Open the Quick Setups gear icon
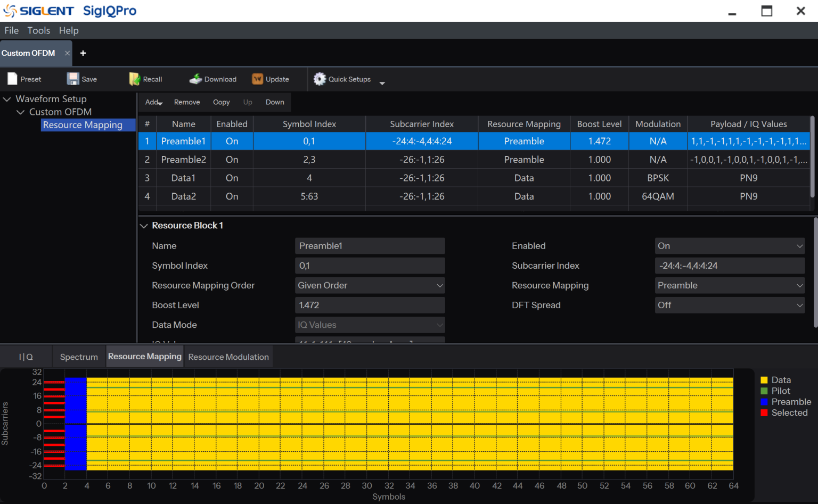This screenshot has height=504, width=818. (320, 79)
